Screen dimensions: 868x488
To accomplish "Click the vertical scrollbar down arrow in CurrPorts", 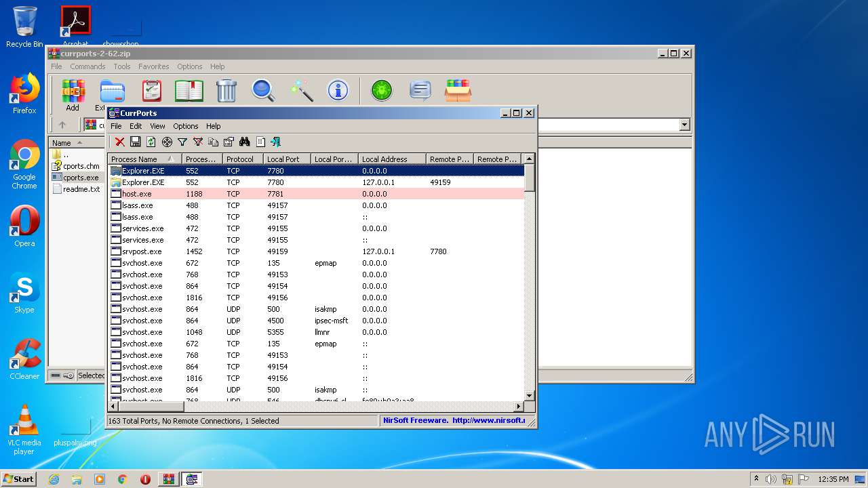I will tap(530, 395).
